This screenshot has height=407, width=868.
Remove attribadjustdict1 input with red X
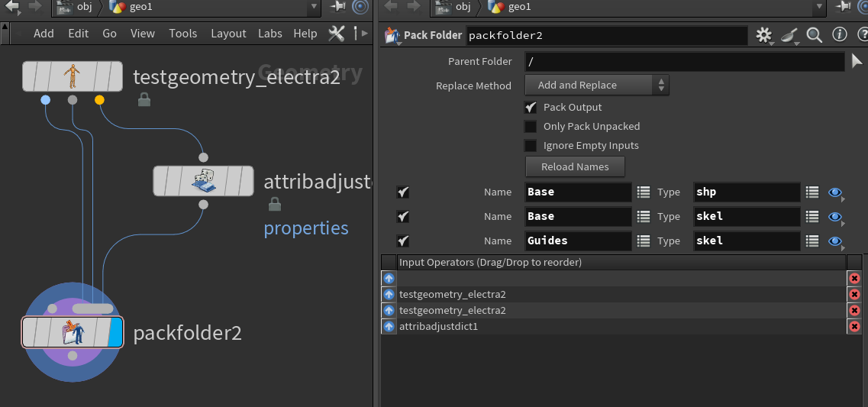coord(854,327)
